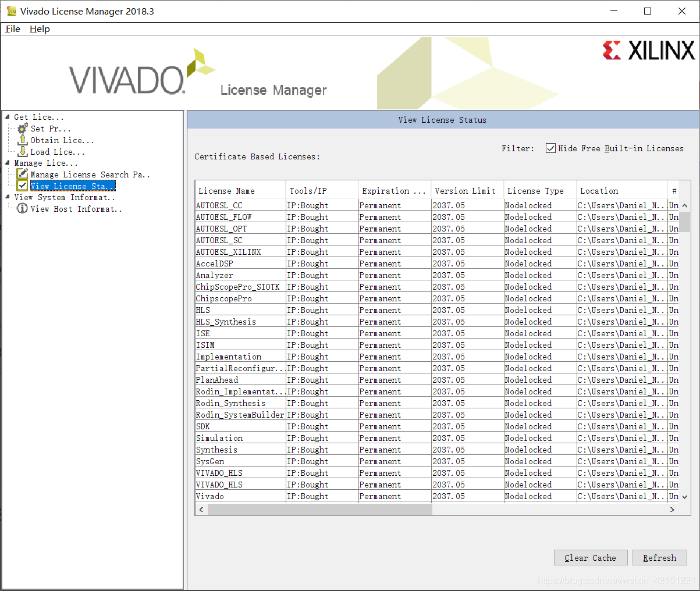This screenshot has width=700, height=591.
Task: Select the AUTOESL_OPT license row
Action: coord(437,229)
